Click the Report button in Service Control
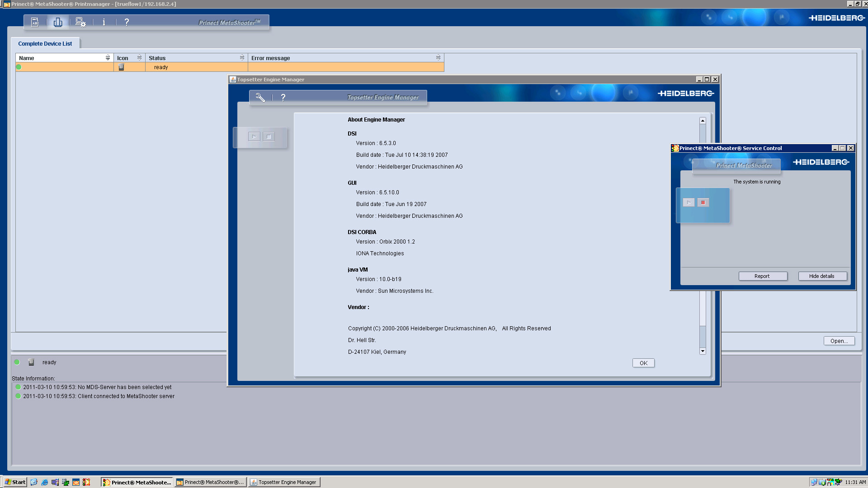This screenshot has height=488, width=868. pos(763,276)
